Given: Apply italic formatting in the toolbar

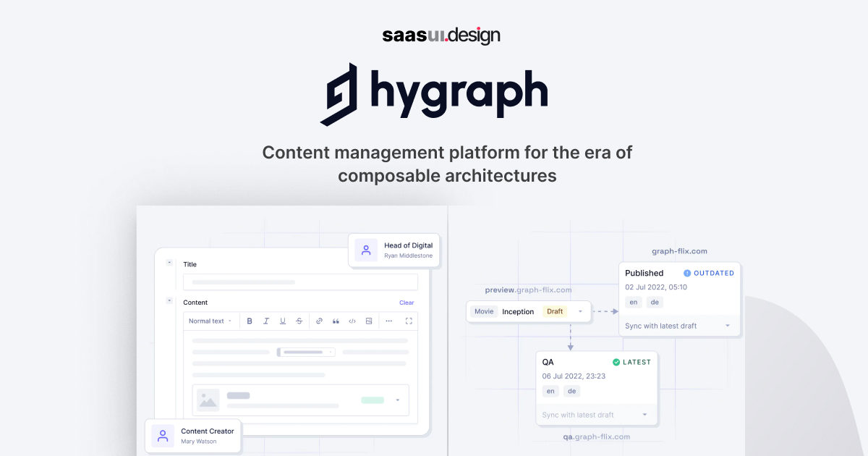Looking at the screenshot, I should click(x=266, y=321).
